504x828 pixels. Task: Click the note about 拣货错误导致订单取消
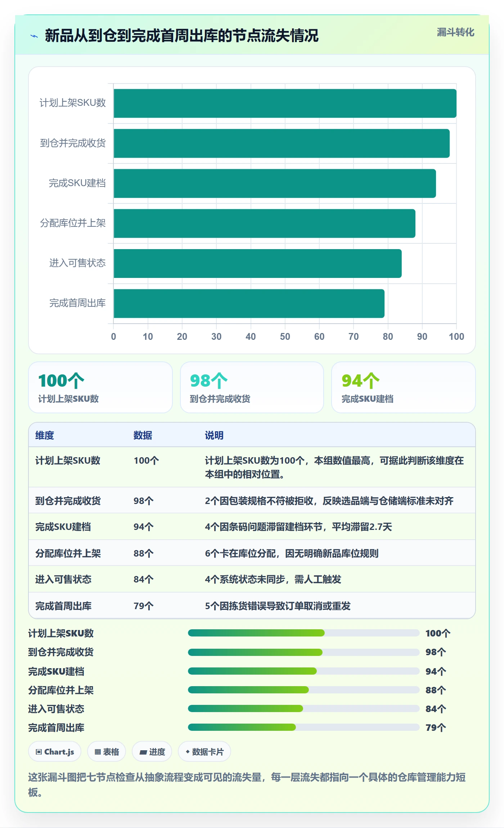(278, 606)
